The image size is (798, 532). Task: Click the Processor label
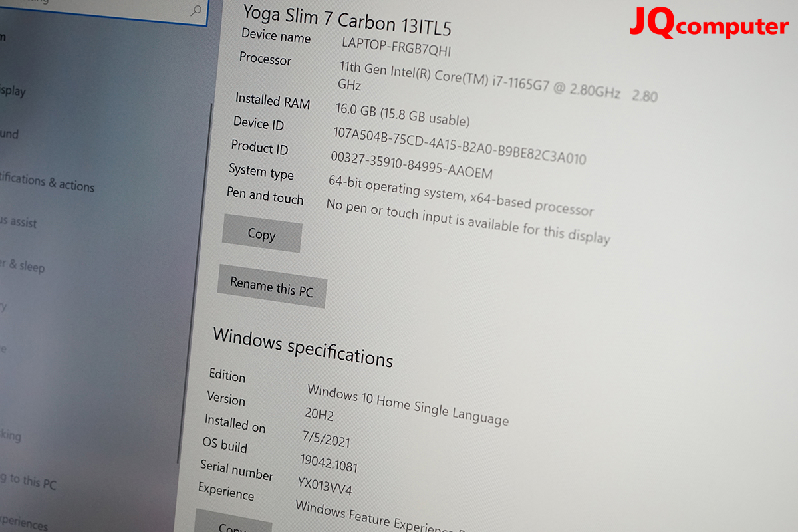tap(265, 59)
